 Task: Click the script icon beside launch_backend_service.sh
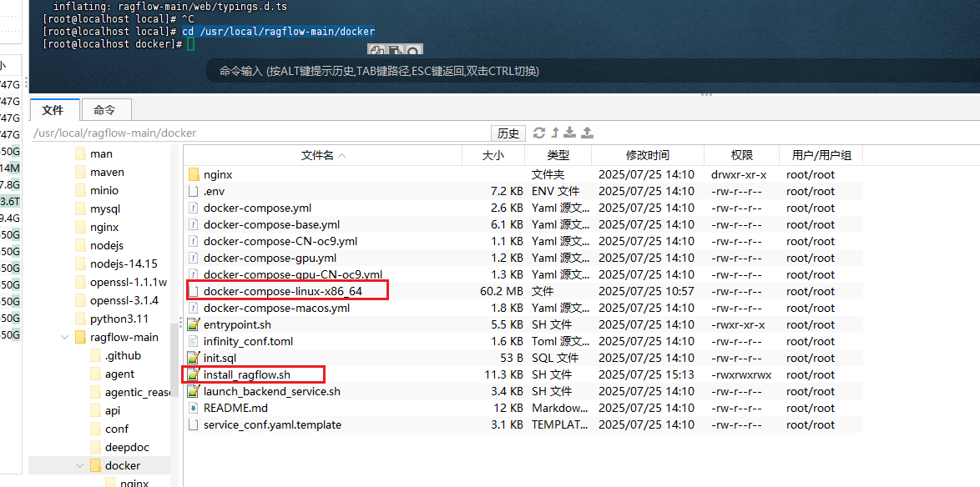click(x=194, y=391)
